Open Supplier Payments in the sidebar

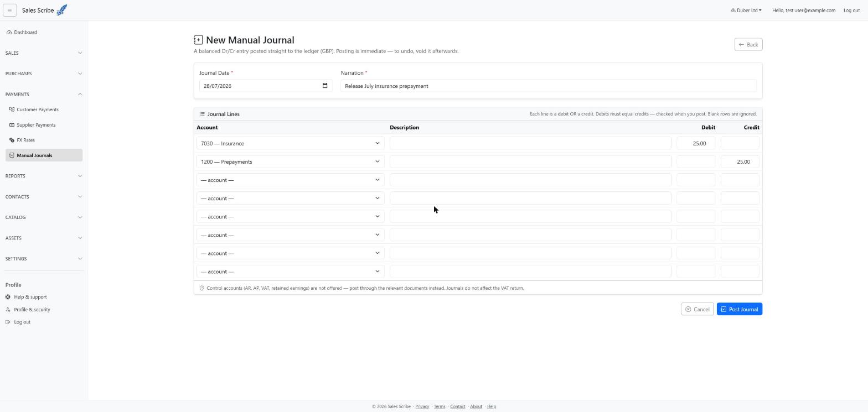36,125
